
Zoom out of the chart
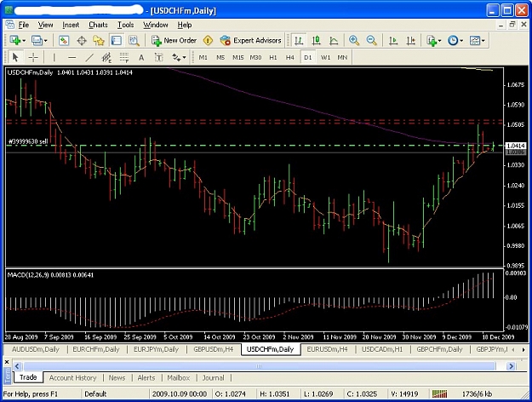click(x=371, y=41)
